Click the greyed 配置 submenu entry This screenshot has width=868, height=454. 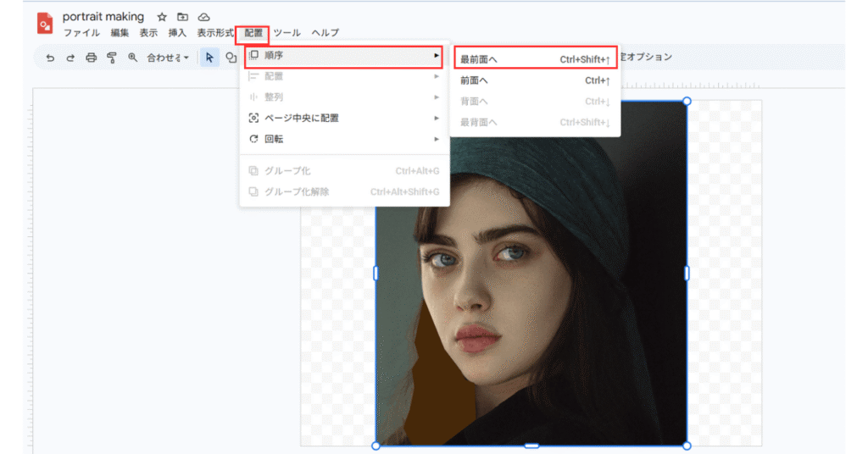pos(344,76)
